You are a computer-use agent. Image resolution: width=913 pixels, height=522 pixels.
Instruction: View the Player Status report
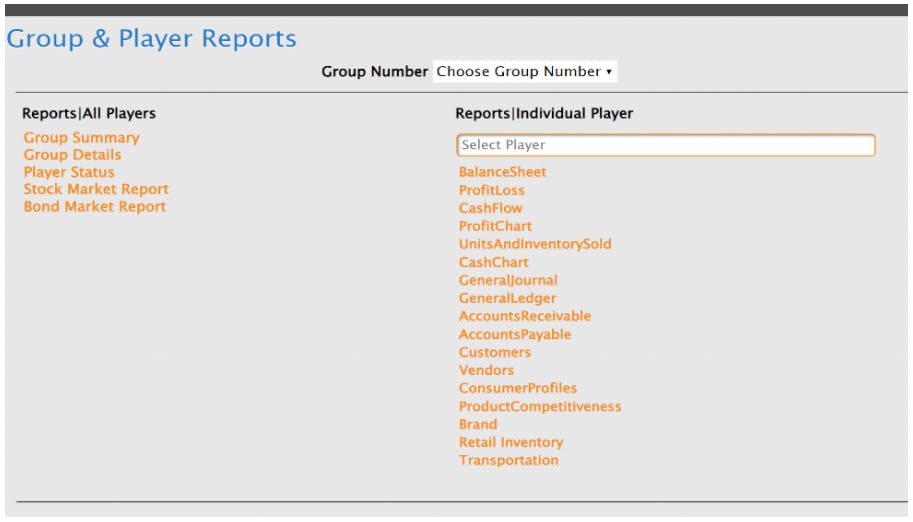pos(69,172)
